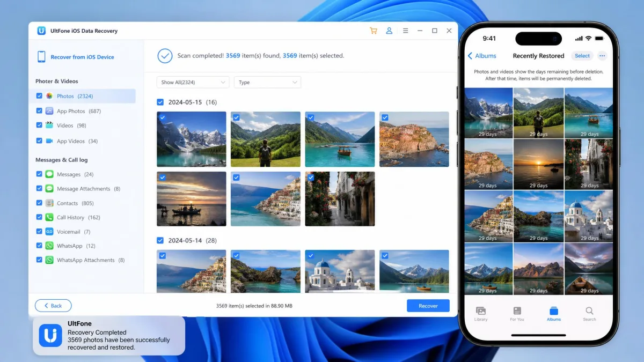Open the Type filter dropdown
Viewport: 644px width, 362px height.
tap(267, 82)
